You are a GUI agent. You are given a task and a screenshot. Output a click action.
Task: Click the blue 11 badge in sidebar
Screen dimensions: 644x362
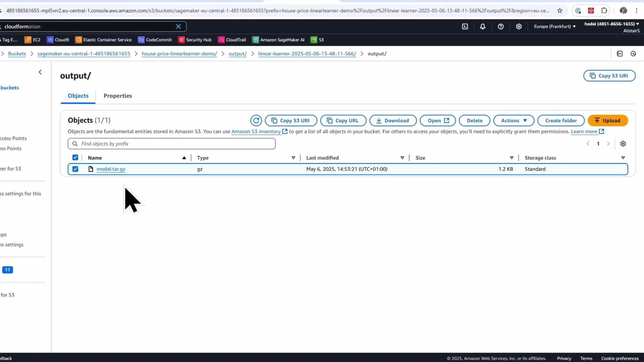7,270
